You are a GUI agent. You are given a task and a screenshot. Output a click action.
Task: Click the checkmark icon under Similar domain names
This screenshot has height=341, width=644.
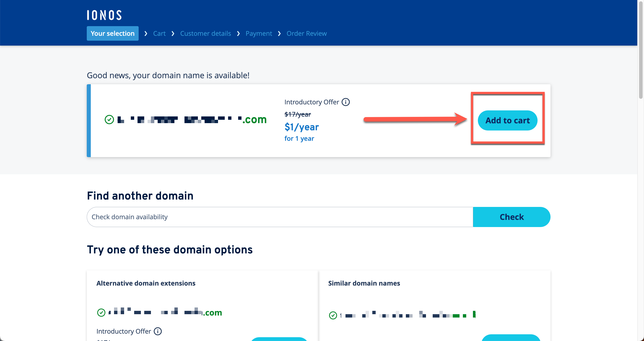click(x=333, y=315)
